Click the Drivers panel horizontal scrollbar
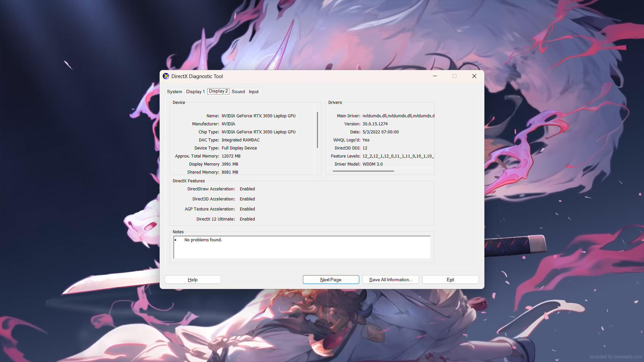 pos(363,171)
